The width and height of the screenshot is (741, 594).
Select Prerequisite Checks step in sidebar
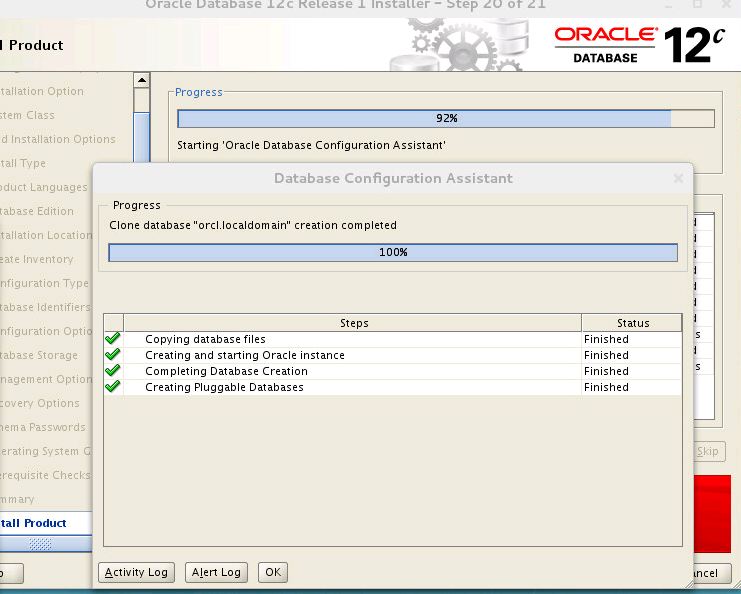45,475
